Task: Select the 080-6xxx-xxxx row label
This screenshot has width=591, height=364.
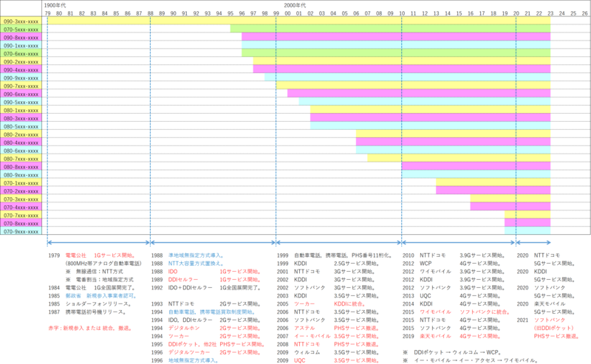Action: point(21,151)
